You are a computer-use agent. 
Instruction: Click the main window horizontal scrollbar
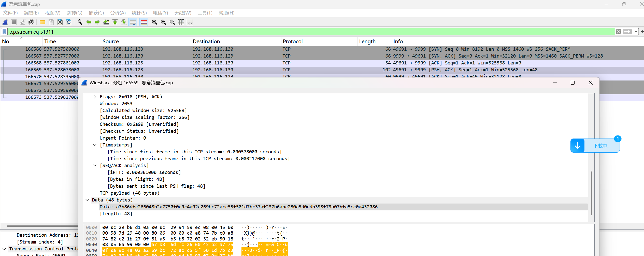click(x=42, y=226)
